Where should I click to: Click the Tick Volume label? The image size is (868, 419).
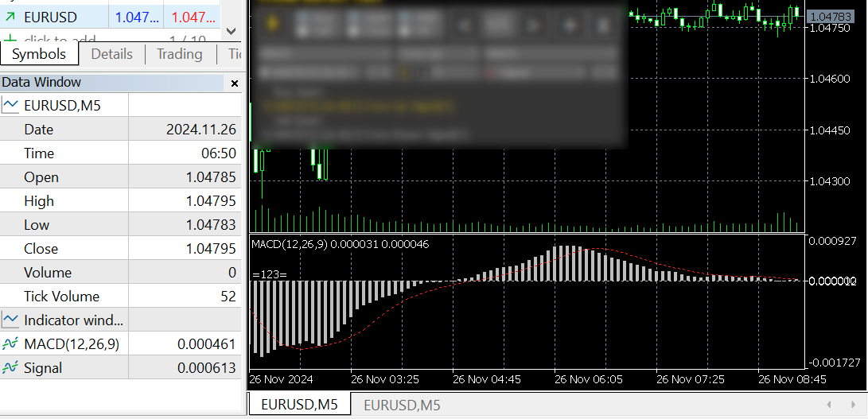point(61,296)
